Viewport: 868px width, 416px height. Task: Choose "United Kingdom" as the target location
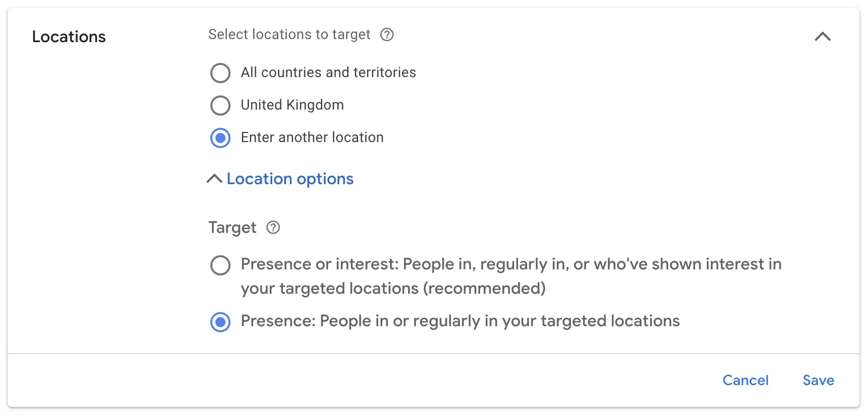pos(220,105)
